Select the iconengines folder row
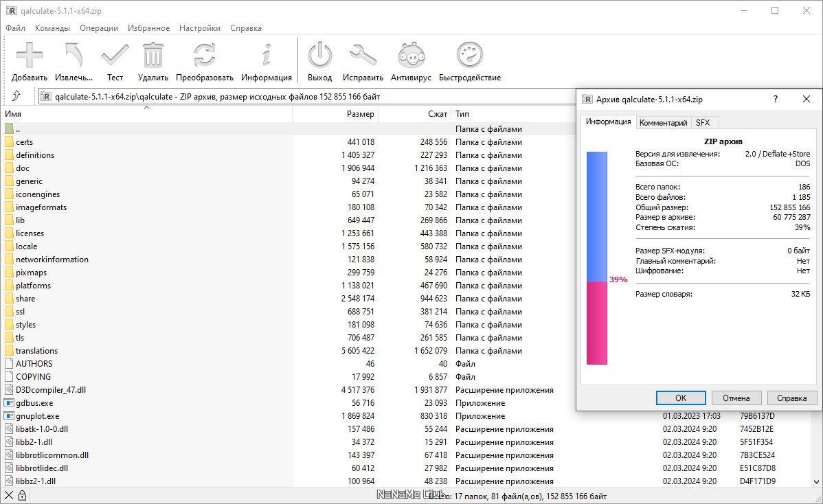823x504 pixels. (x=288, y=194)
